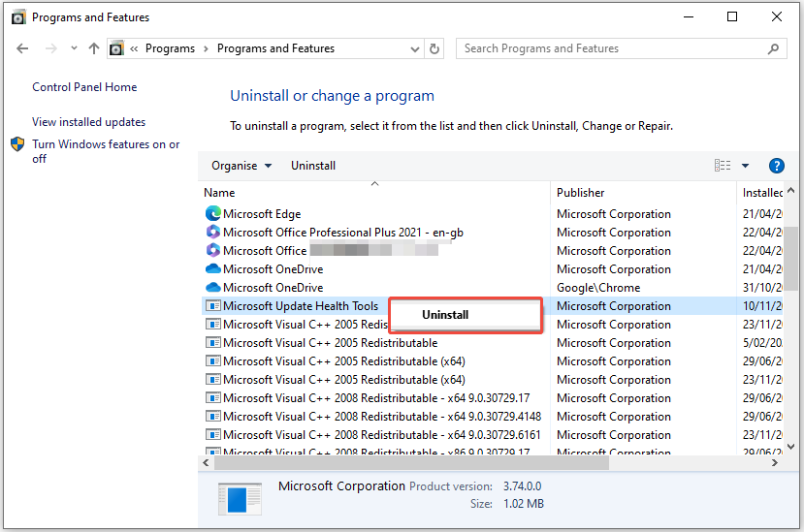Click the vertical scrollbar thumb

click(791, 258)
